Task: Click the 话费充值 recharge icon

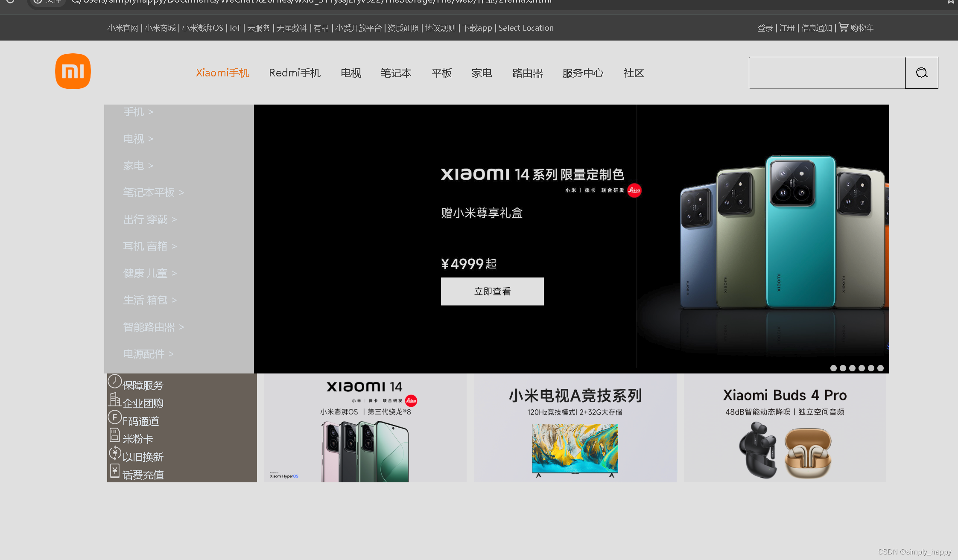Action: (x=114, y=471)
